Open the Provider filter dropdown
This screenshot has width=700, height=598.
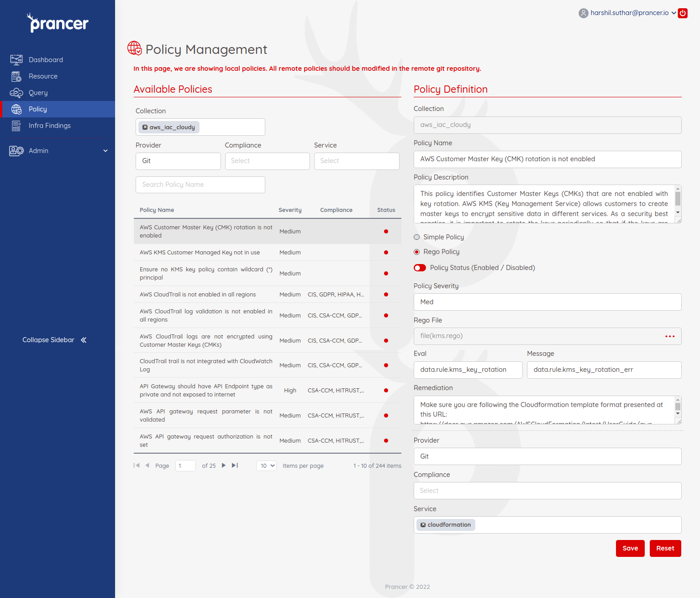pos(178,161)
